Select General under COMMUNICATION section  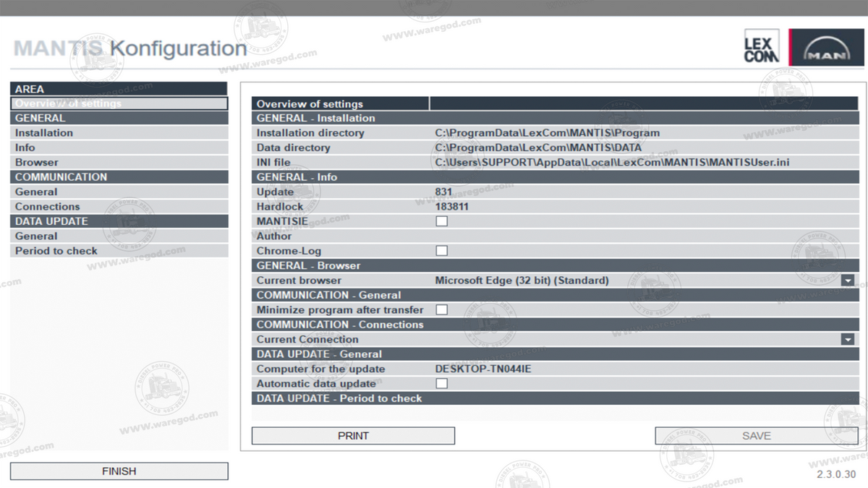[119, 192]
